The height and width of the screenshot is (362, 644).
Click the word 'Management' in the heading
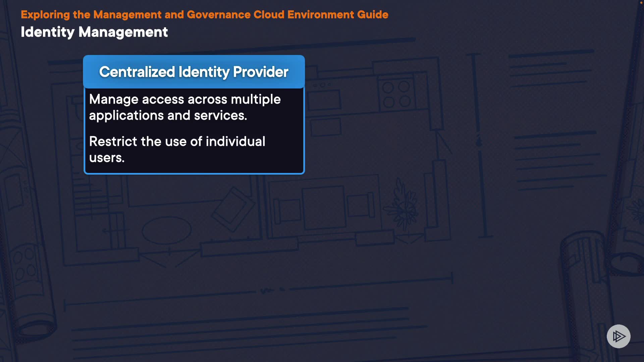(123, 32)
